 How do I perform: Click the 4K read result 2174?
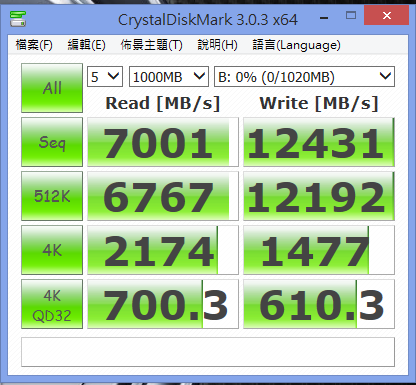tap(163, 250)
